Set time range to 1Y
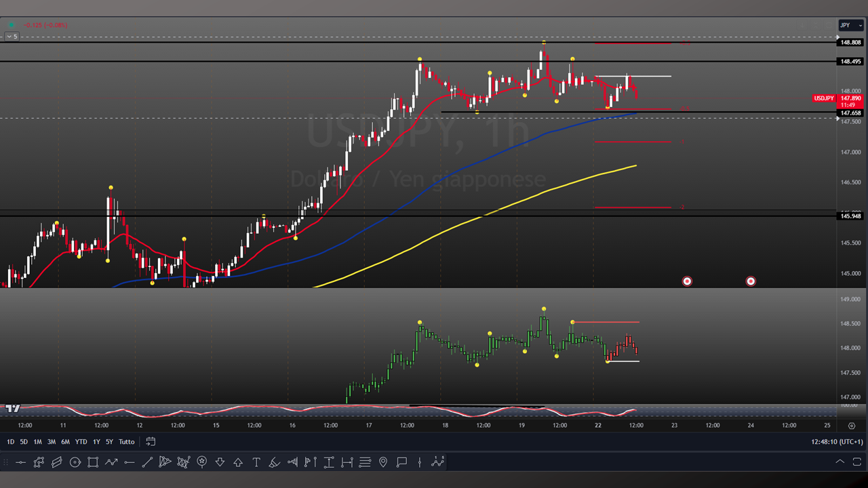This screenshot has height=488, width=868. [x=96, y=442]
